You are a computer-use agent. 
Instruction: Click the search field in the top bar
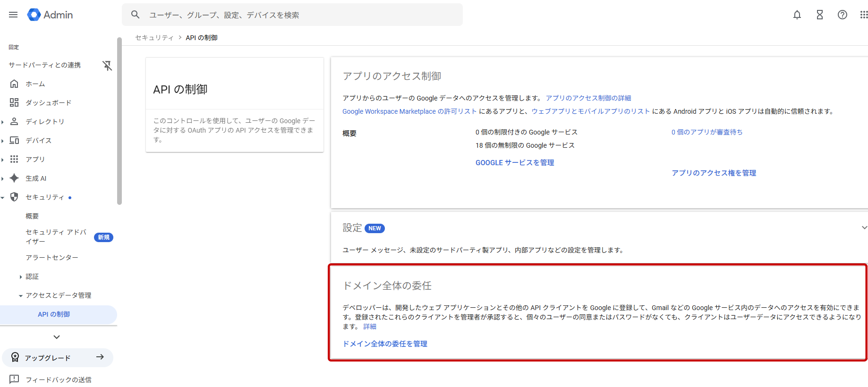tap(293, 15)
